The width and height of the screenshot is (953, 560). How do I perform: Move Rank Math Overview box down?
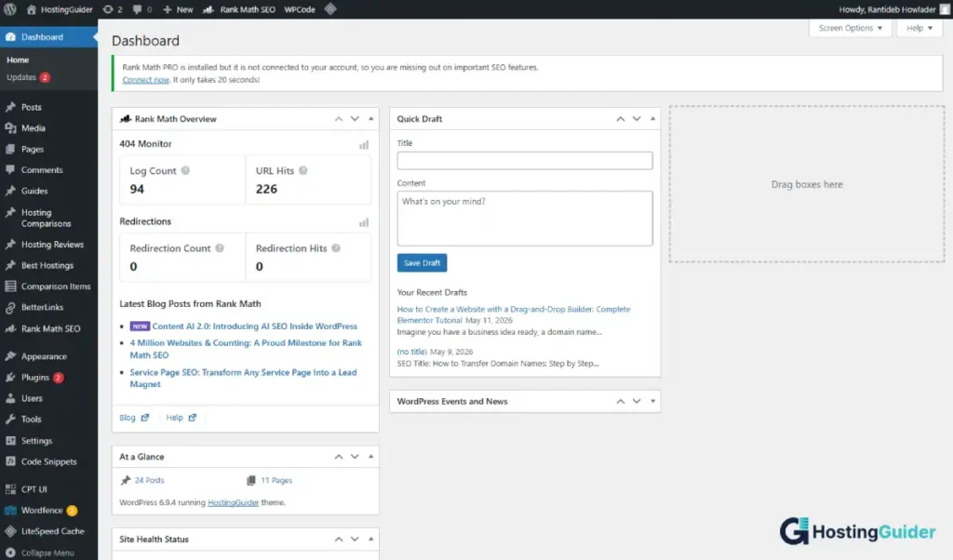click(x=355, y=119)
